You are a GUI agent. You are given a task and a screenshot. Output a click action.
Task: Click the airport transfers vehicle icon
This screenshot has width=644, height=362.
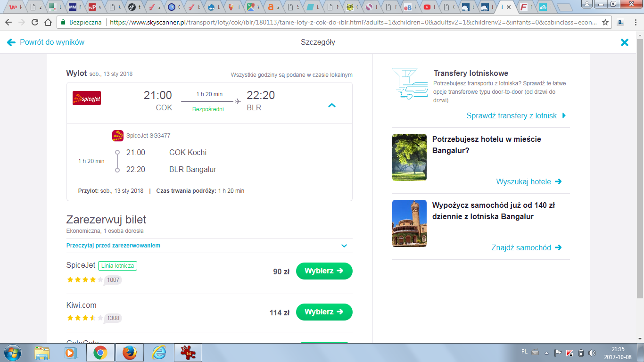point(409,83)
